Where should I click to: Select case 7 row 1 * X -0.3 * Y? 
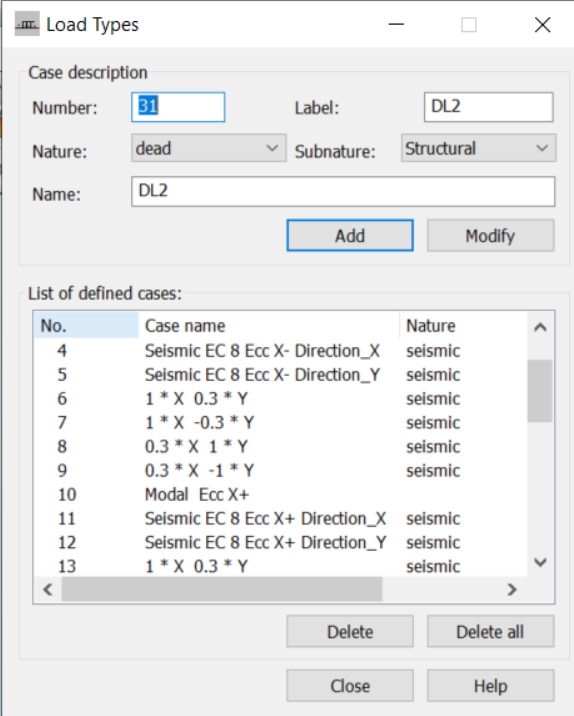[x=280, y=423]
